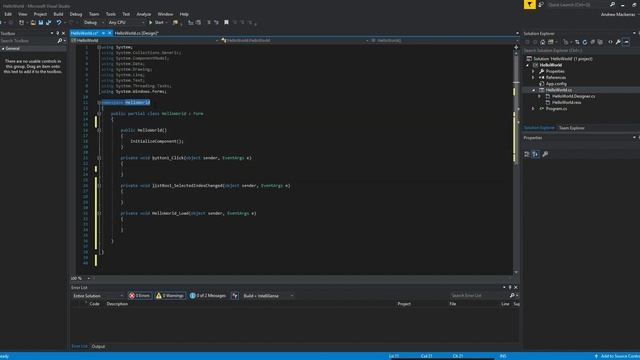The image size is (640, 360).
Task: Click the Properties wrench in Solution Explorer toolbar
Action: [x=618, y=42]
